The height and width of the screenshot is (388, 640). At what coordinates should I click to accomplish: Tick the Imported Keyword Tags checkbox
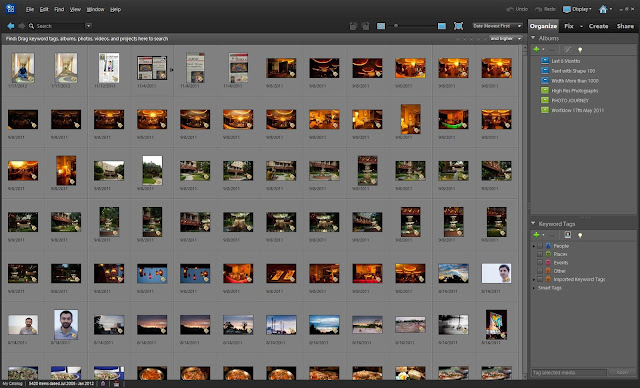[540, 279]
